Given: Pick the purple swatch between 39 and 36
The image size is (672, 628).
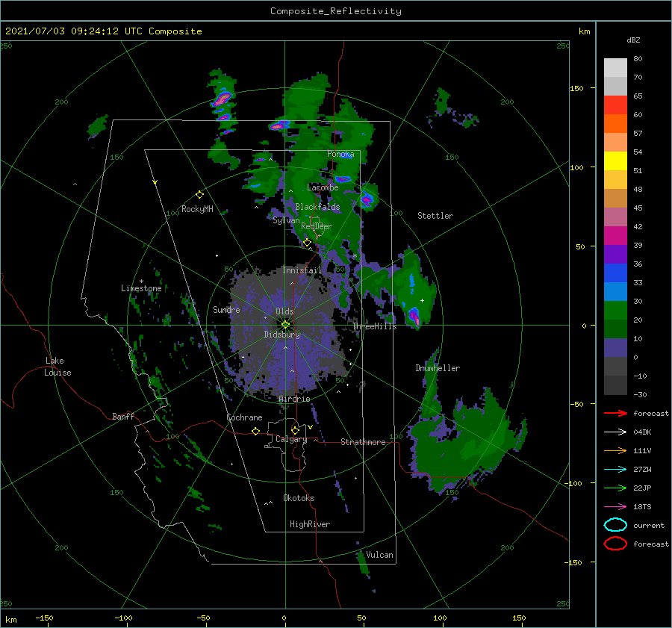Looking at the screenshot, I should (x=615, y=255).
